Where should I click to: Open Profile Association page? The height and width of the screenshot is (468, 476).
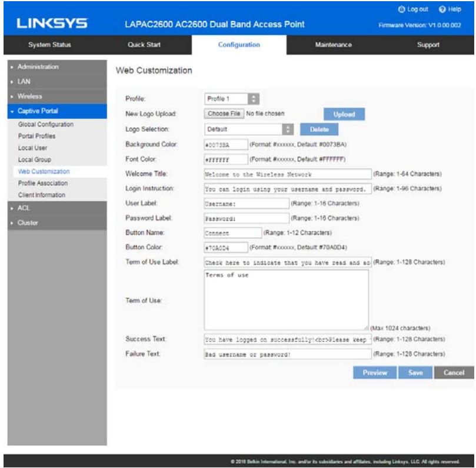[43, 183]
